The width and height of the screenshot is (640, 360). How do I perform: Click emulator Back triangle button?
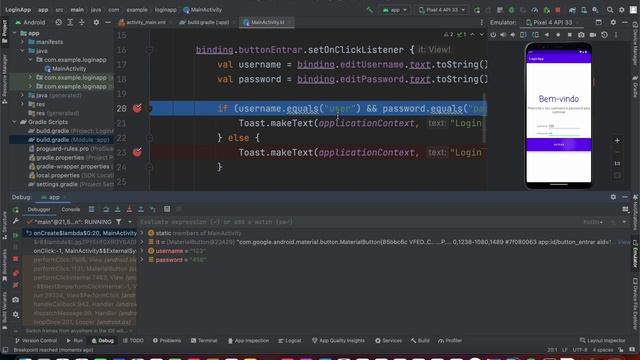click(547, 35)
